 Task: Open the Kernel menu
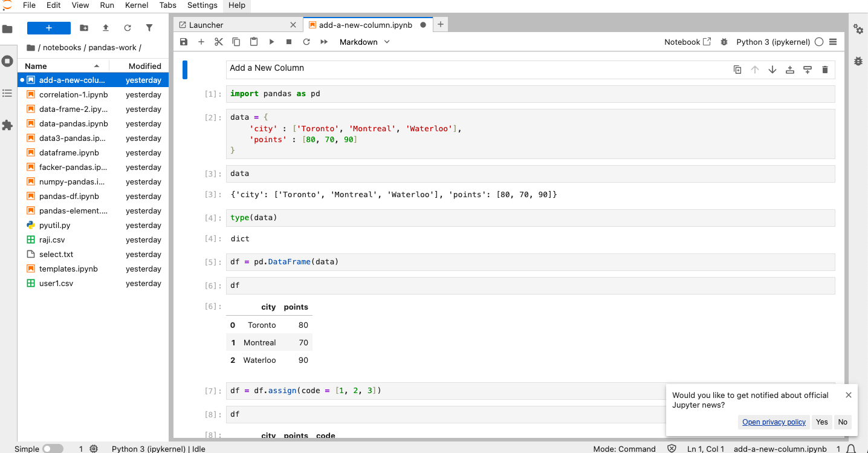137,5
